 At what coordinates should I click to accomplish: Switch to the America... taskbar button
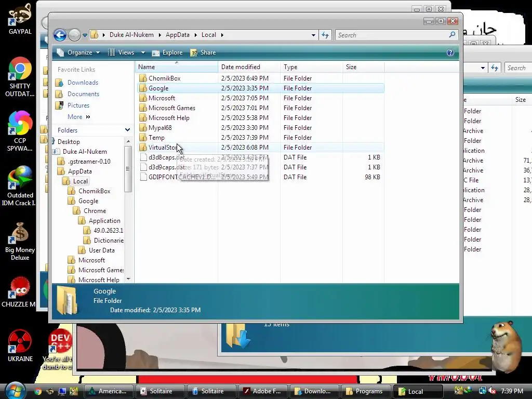pos(109,391)
